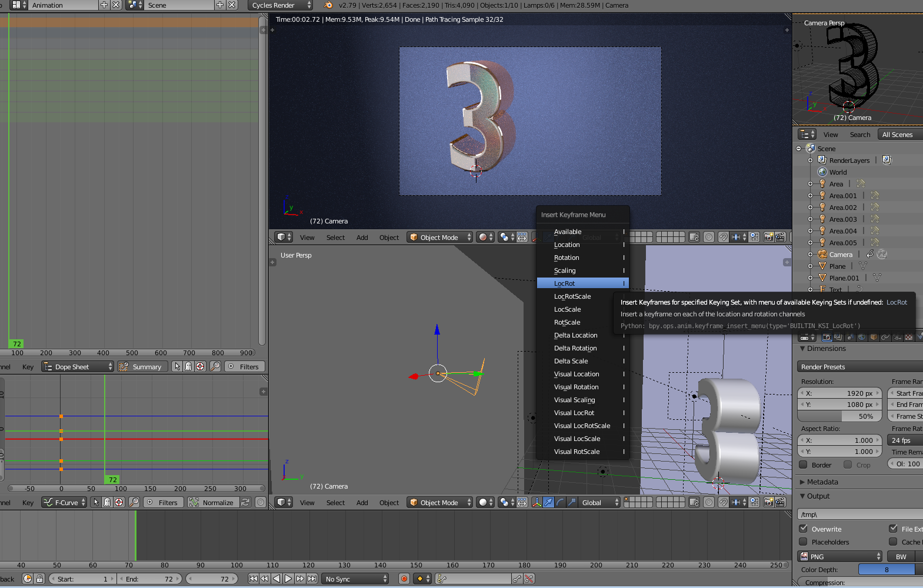Click the End frame field showing 72
Screen dimensions: 923x588
pos(150,579)
